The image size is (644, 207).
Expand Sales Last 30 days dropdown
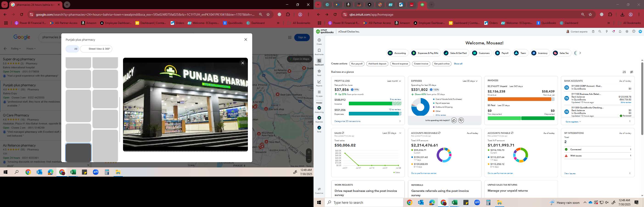pos(392,133)
